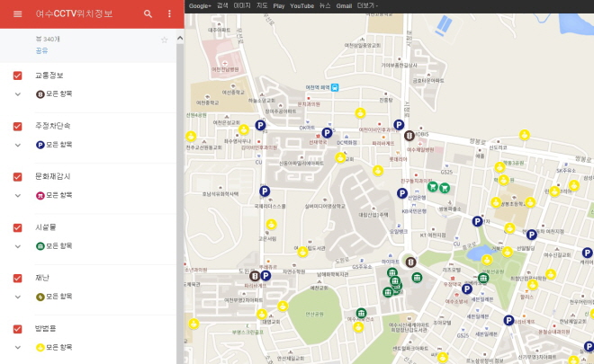The image size is (594, 364).
Task: Open the three-dot more options menu
Action: [169, 14]
